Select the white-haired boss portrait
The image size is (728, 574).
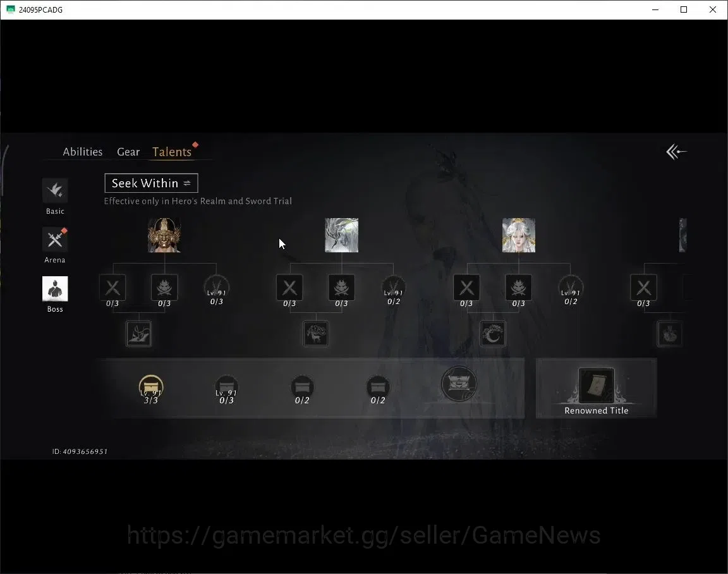pyautogui.click(x=519, y=235)
